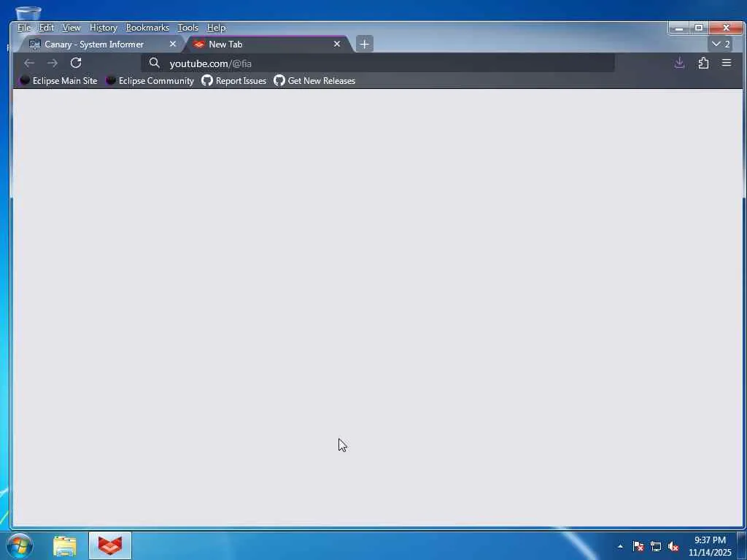The image size is (747, 560).
Task: Open the downloads panel icon
Action: click(x=679, y=63)
